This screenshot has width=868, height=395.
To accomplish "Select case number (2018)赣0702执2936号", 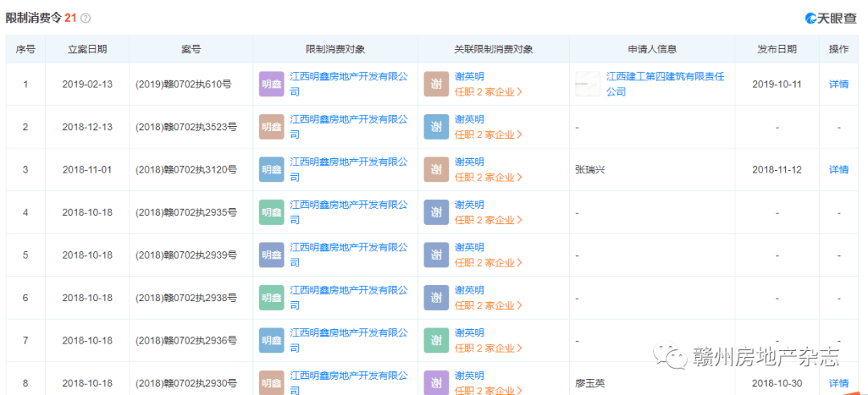I will pyautogui.click(x=186, y=340).
